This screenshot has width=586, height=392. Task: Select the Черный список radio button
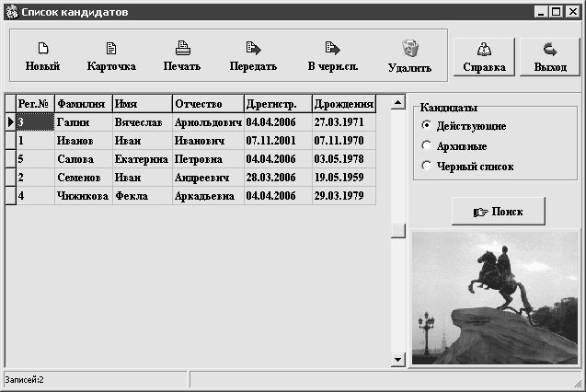pyautogui.click(x=426, y=166)
